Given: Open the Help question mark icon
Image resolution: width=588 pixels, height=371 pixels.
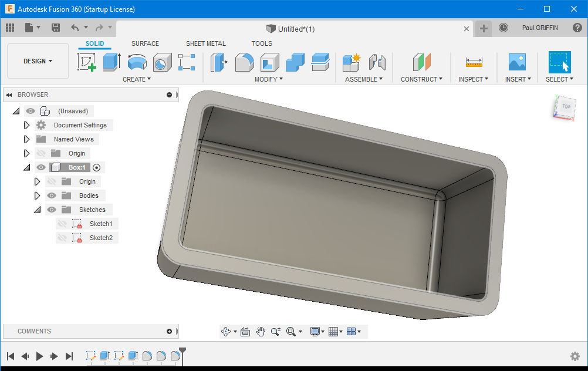Looking at the screenshot, I should pyautogui.click(x=577, y=28).
